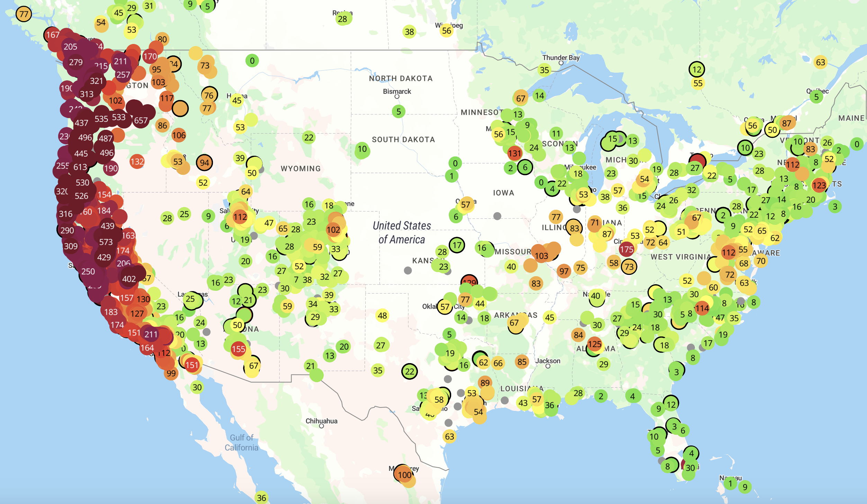This screenshot has height=504, width=867.
Task: Select the red 175 marker near Cincinnati
Action: click(626, 249)
